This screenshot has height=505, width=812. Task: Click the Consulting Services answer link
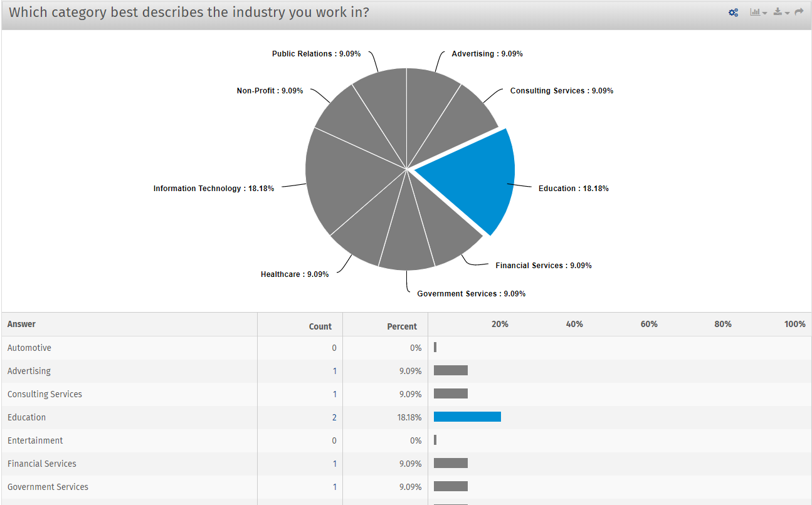pyautogui.click(x=45, y=394)
